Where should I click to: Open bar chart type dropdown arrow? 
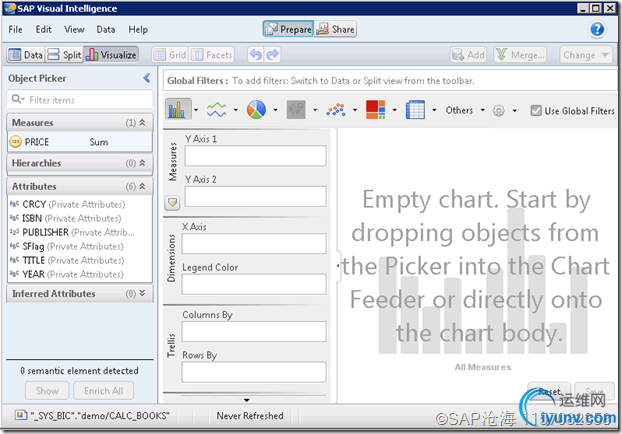coord(196,110)
